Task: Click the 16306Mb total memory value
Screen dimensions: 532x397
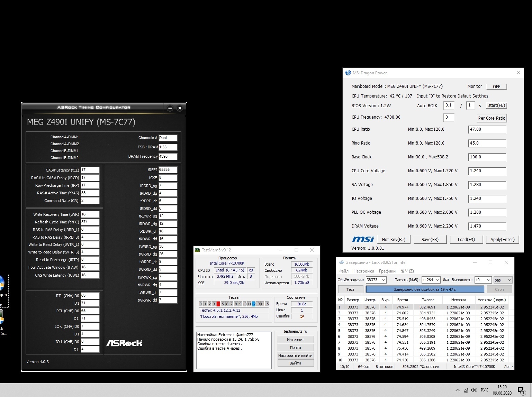Action: click(302, 264)
